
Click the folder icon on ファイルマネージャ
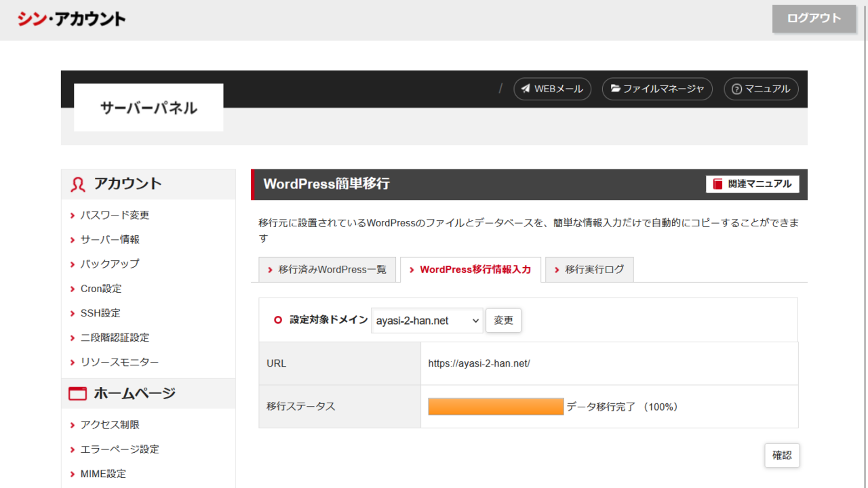(615, 89)
